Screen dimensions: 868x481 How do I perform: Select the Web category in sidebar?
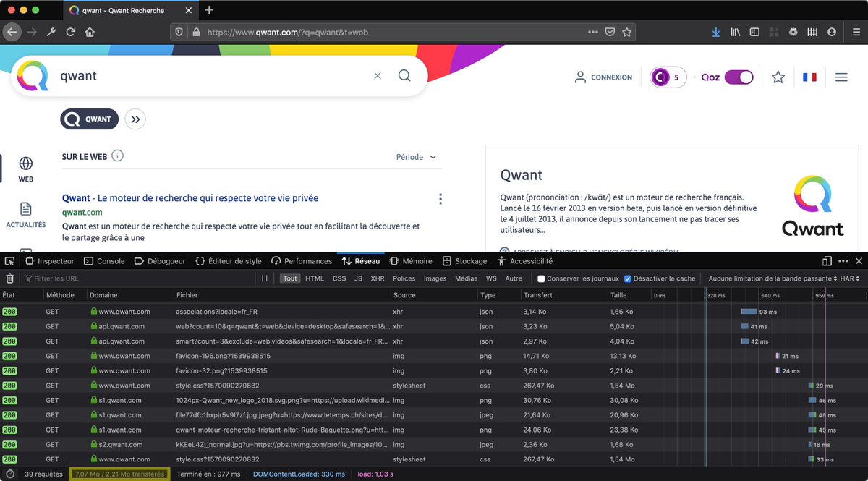point(25,169)
